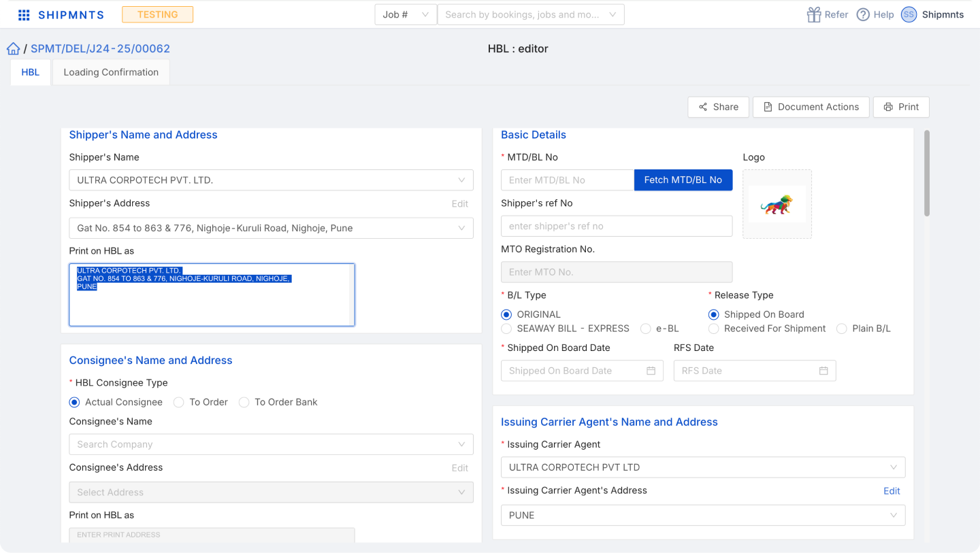This screenshot has height=553, width=980.
Task: Click the Enter MTO No. field
Action: click(x=617, y=272)
